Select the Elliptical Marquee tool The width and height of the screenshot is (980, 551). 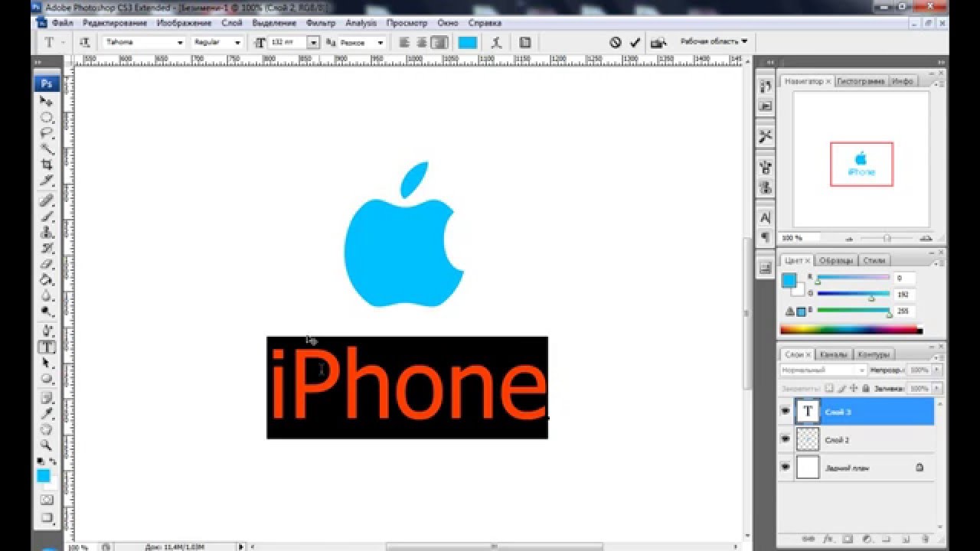pos(47,118)
